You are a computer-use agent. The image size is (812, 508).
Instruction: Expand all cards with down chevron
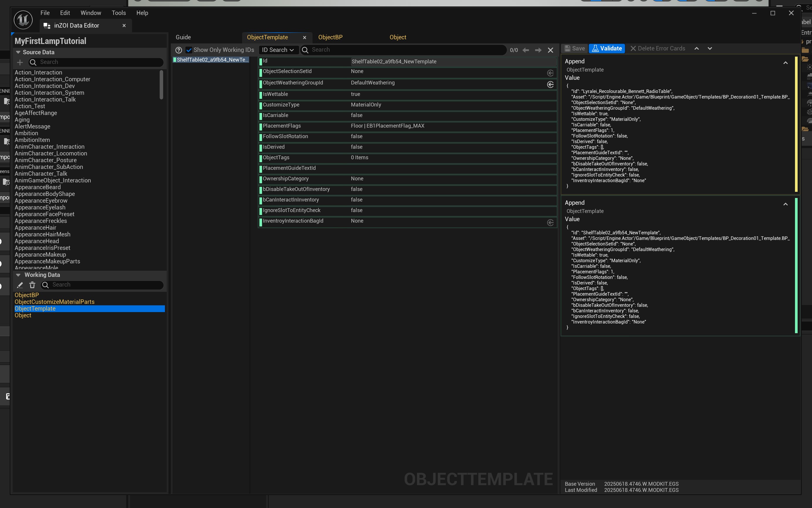tap(710, 48)
